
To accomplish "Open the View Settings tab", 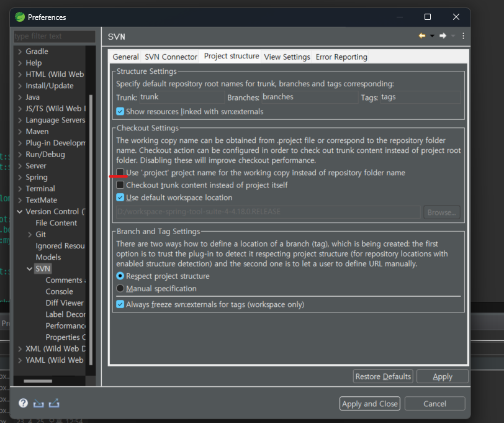I will (x=287, y=57).
